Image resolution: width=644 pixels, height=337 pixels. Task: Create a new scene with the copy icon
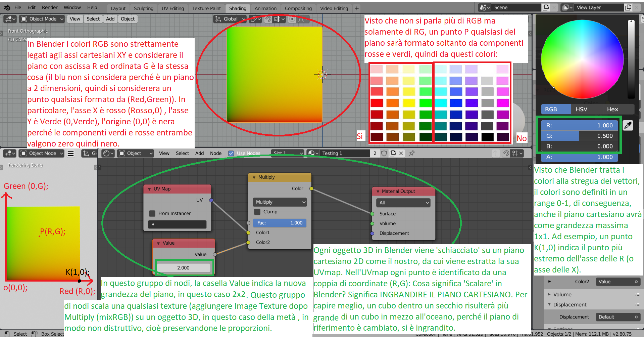(x=546, y=7)
